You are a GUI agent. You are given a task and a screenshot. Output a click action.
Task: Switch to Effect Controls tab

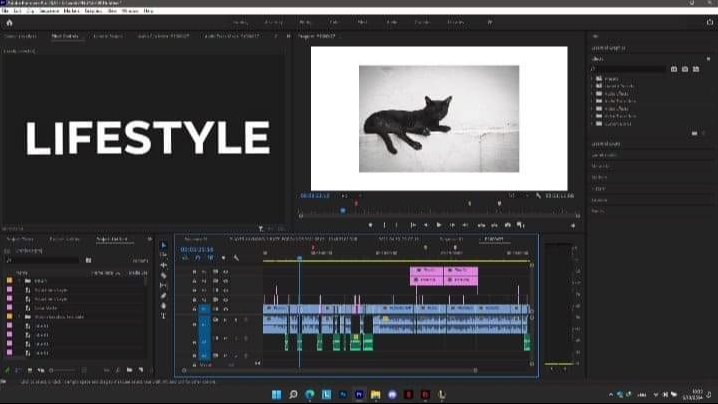point(65,36)
